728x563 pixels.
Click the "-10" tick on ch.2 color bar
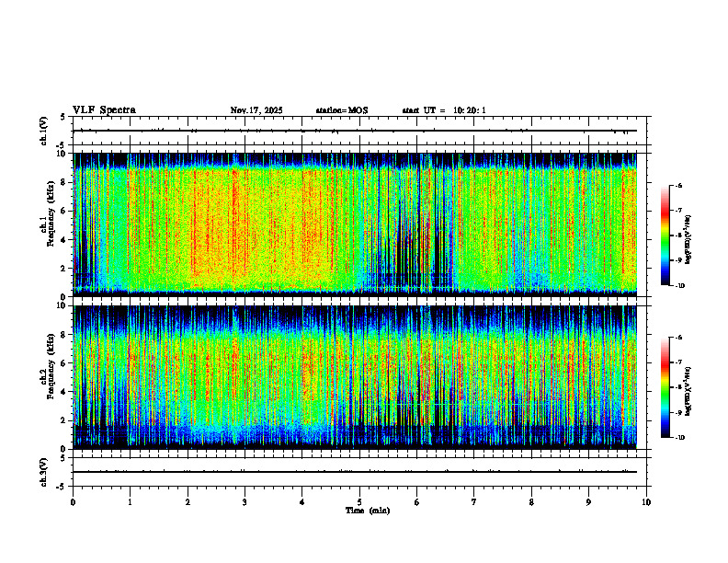[679, 438]
